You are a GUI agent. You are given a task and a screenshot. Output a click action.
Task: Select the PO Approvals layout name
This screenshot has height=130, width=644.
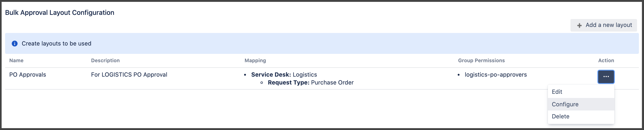coord(28,75)
